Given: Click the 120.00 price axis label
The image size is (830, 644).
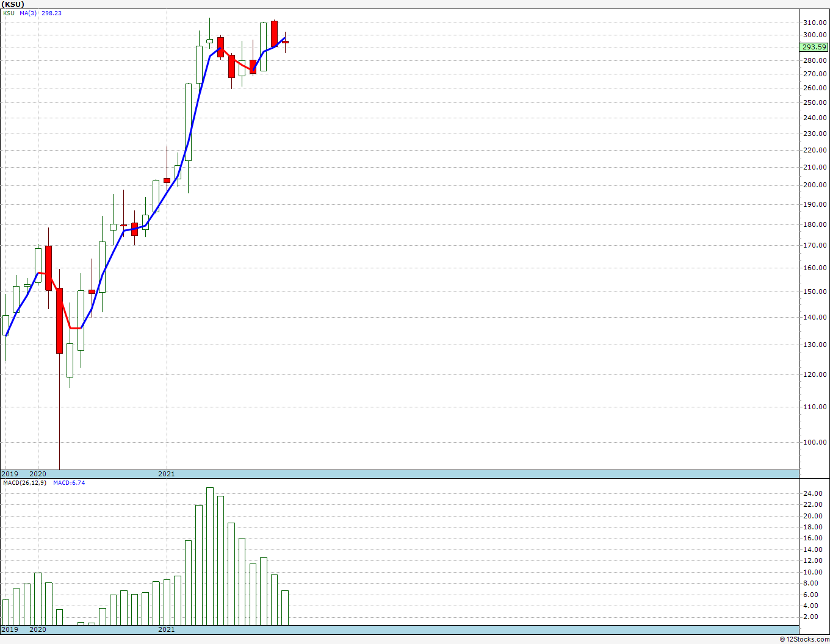Looking at the screenshot, I should tap(815, 374).
